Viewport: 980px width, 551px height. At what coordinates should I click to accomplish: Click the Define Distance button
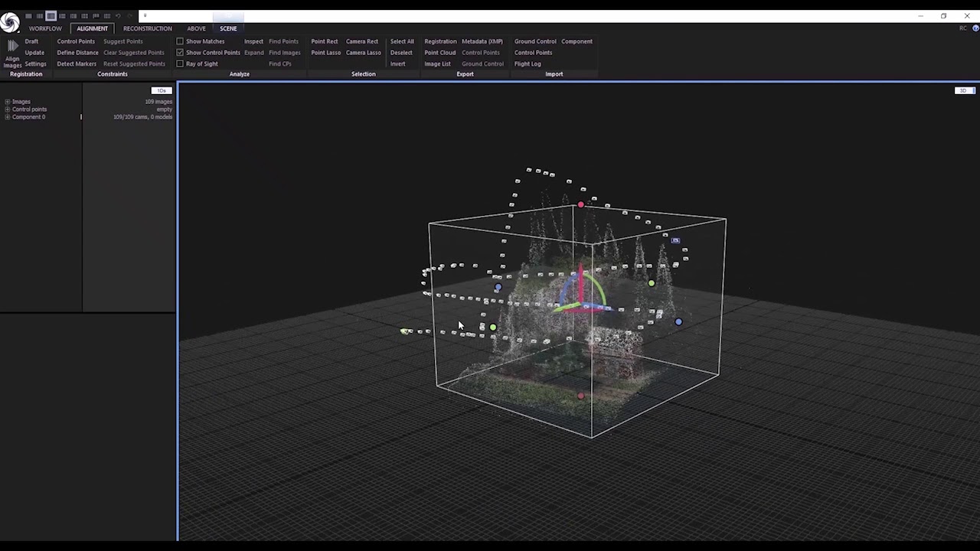click(77, 53)
